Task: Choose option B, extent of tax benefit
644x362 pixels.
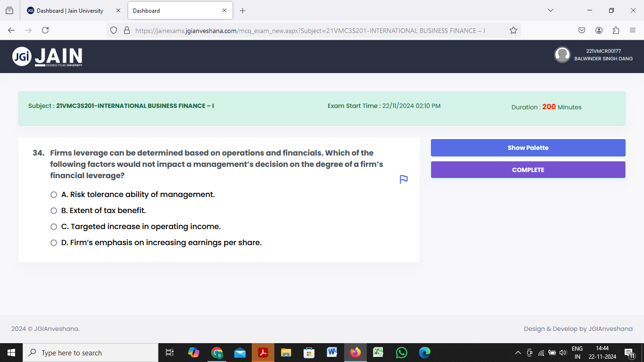Action: (x=53, y=210)
